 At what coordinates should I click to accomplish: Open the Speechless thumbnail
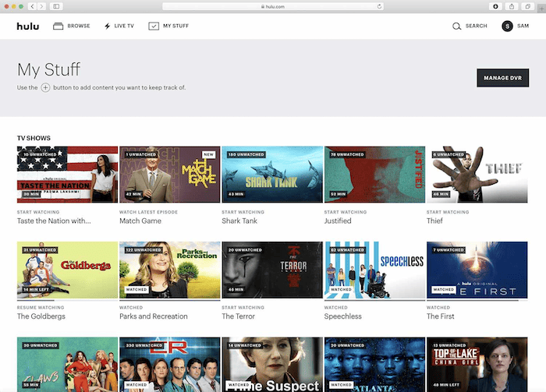coord(374,270)
